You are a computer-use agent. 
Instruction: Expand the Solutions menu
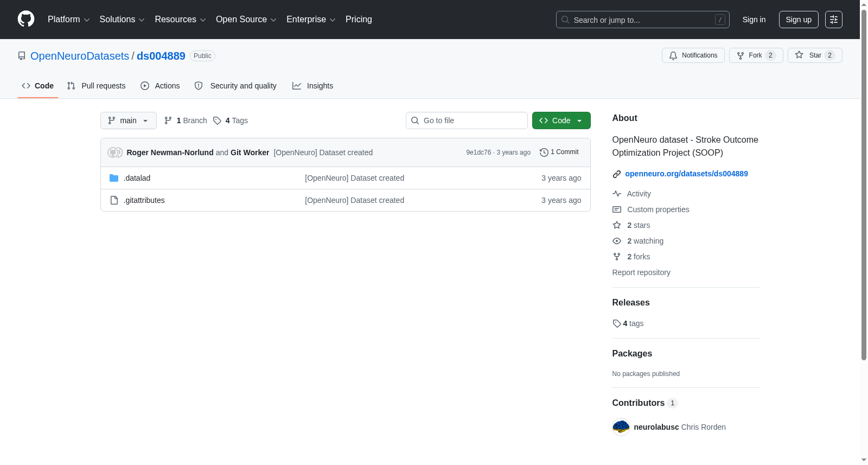(x=122, y=20)
